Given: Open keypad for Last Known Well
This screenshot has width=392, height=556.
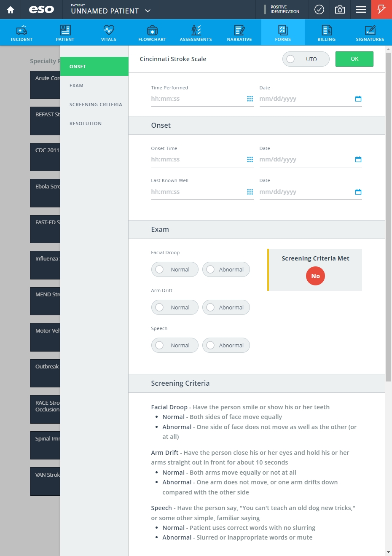Looking at the screenshot, I should coord(250,192).
